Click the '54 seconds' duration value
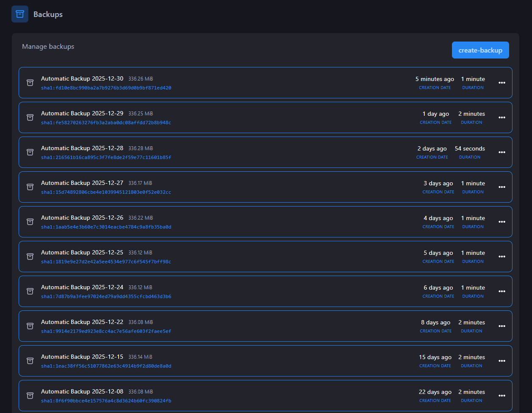Screen dimensions: 532x413 point(470,148)
